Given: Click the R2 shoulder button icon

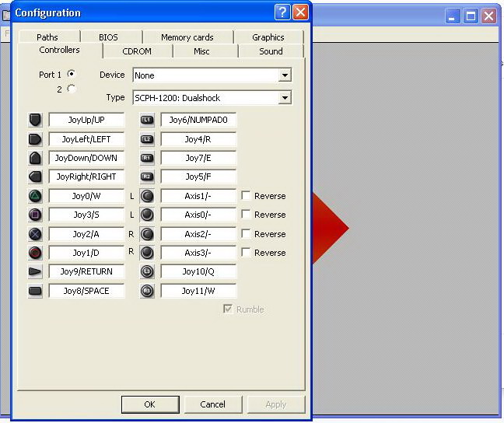Looking at the screenshot, I should coord(147,177).
